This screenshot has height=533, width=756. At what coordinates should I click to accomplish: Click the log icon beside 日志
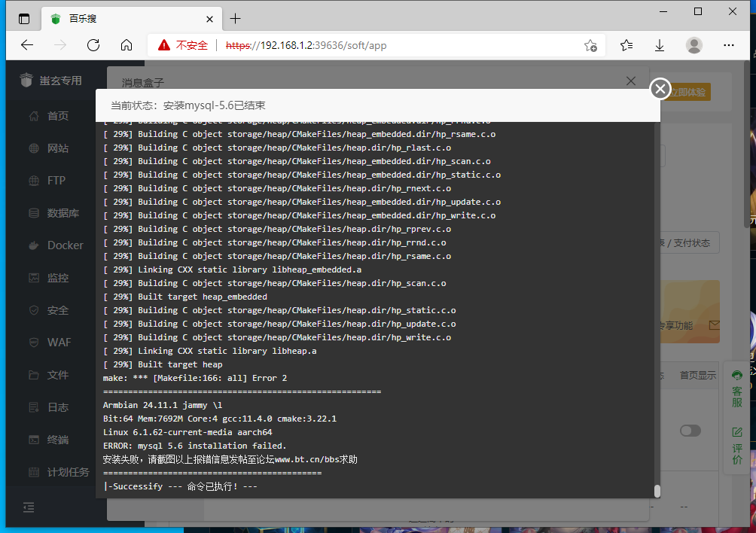tap(34, 407)
